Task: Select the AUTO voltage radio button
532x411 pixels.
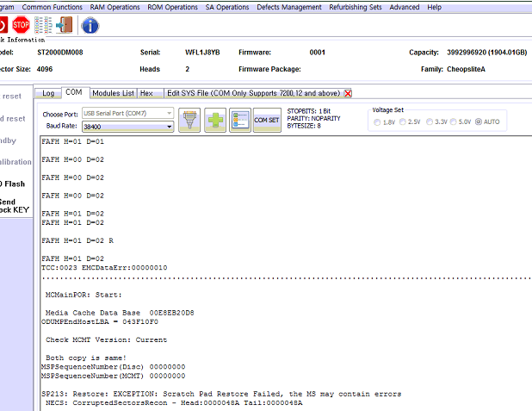Action: [479, 121]
